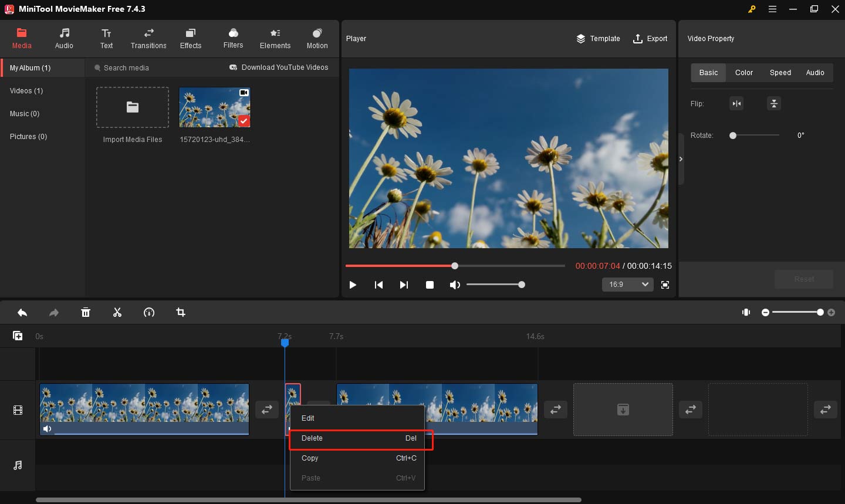Image resolution: width=845 pixels, height=504 pixels.
Task: Undo the last action
Action: point(22,313)
